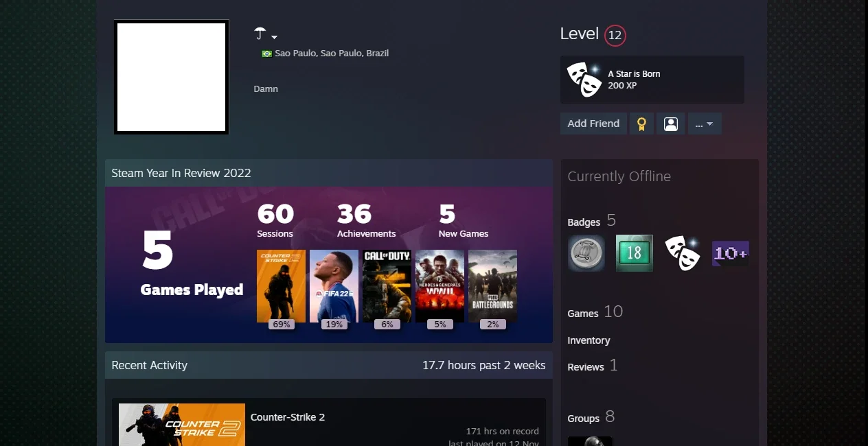
Task: Select the Call of Duty game cover
Action: tap(387, 286)
